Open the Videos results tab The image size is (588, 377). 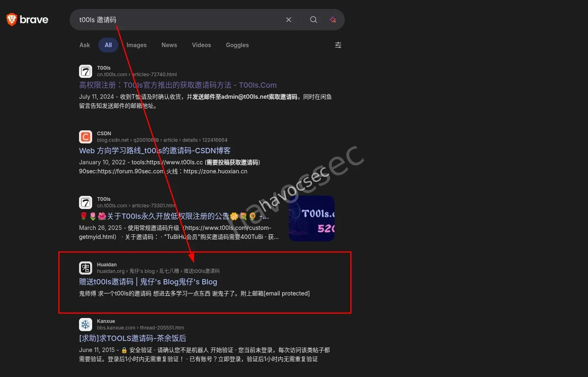(201, 45)
